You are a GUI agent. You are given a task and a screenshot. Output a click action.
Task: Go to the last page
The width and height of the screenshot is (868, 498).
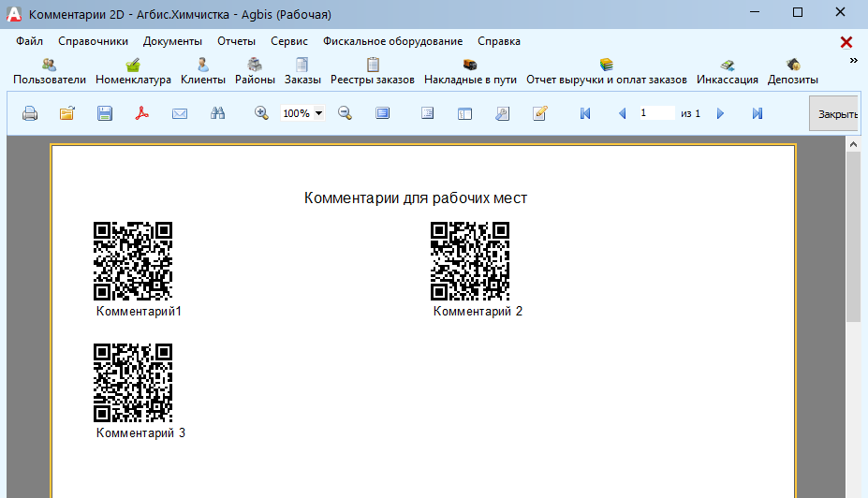pyautogui.click(x=758, y=113)
